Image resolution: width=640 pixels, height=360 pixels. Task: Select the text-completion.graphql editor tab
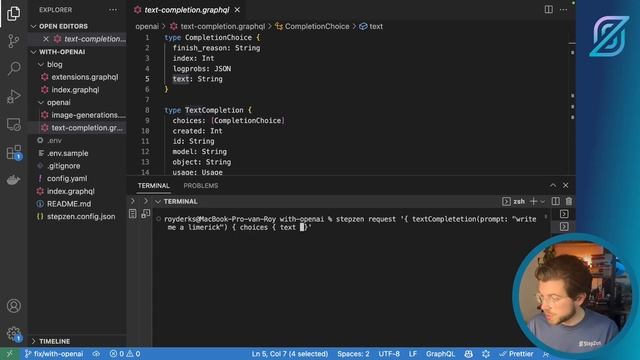[x=187, y=10]
